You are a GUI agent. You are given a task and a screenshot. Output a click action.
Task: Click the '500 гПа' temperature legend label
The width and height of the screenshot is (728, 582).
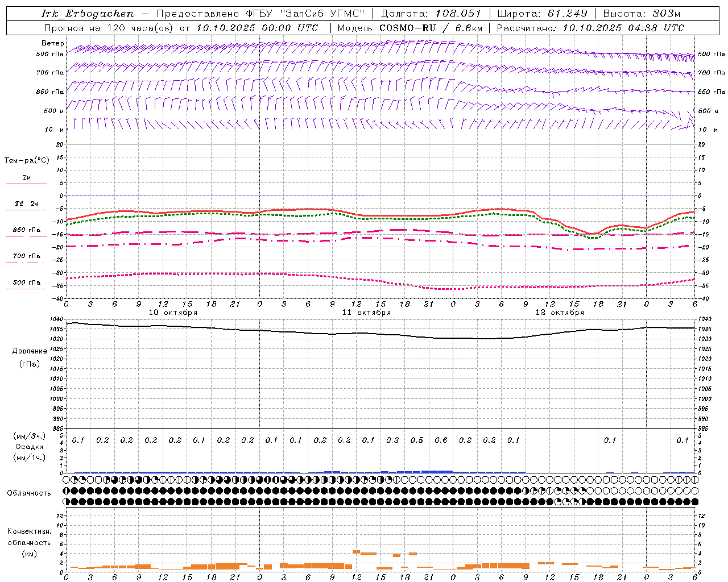(x=27, y=282)
